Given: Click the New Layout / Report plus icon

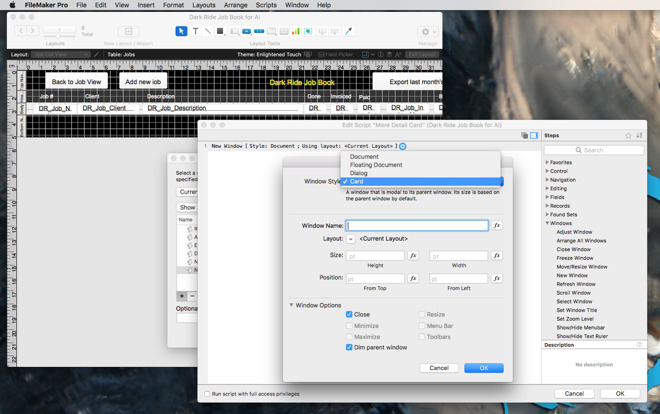Looking at the screenshot, I should 128,32.
